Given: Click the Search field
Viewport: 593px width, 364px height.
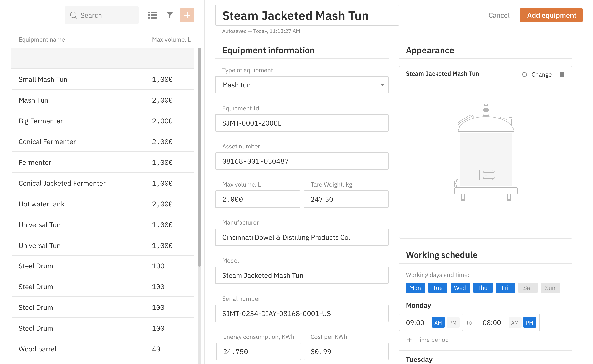Looking at the screenshot, I should pyautogui.click(x=102, y=15).
